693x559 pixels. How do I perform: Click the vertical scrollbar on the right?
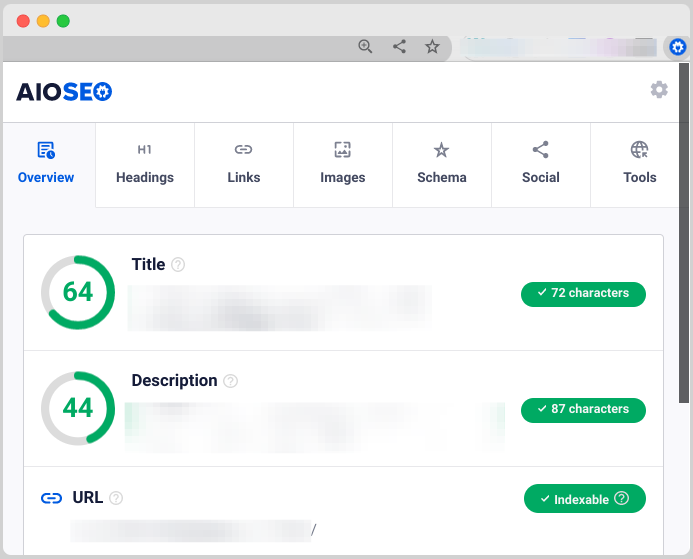coord(684,232)
